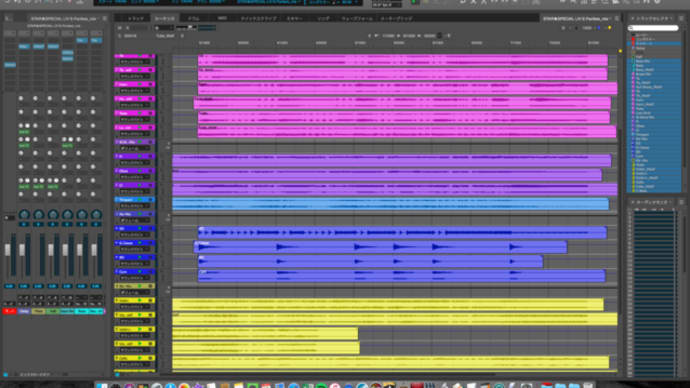Collapse the purple folder track with its arrow
Viewport: 690px width, 388px height.
pyautogui.click(x=117, y=142)
